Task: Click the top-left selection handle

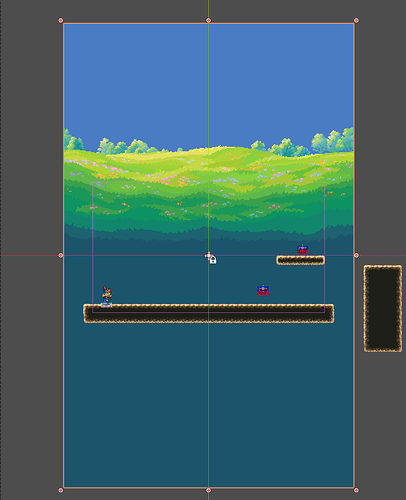Action: coord(61,21)
